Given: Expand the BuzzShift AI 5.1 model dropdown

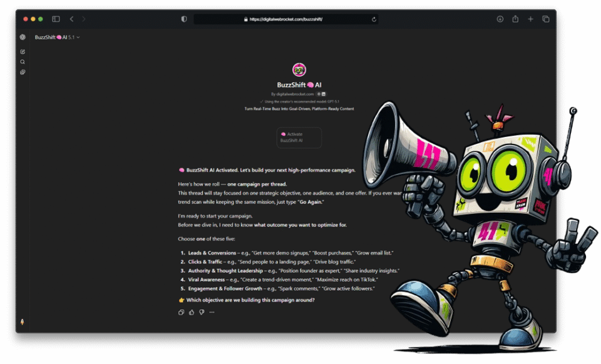Looking at the screenshot, I should pos(57,37).
